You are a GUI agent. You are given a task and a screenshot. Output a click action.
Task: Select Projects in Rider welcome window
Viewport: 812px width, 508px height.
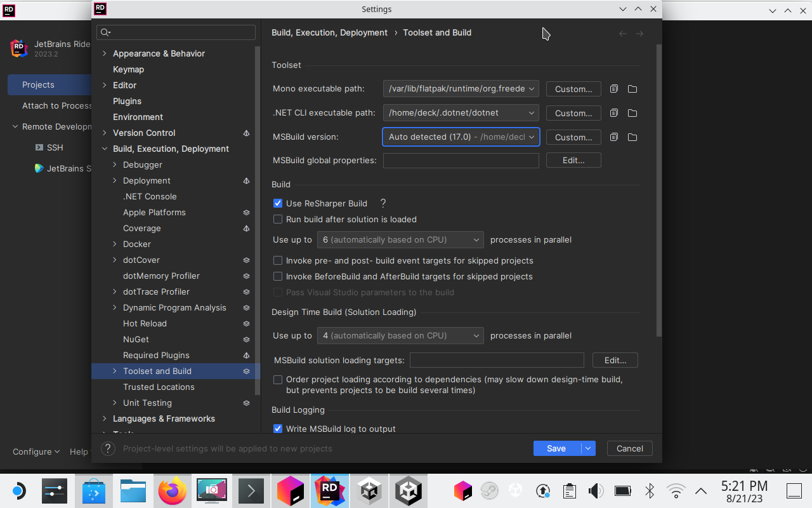49,84
